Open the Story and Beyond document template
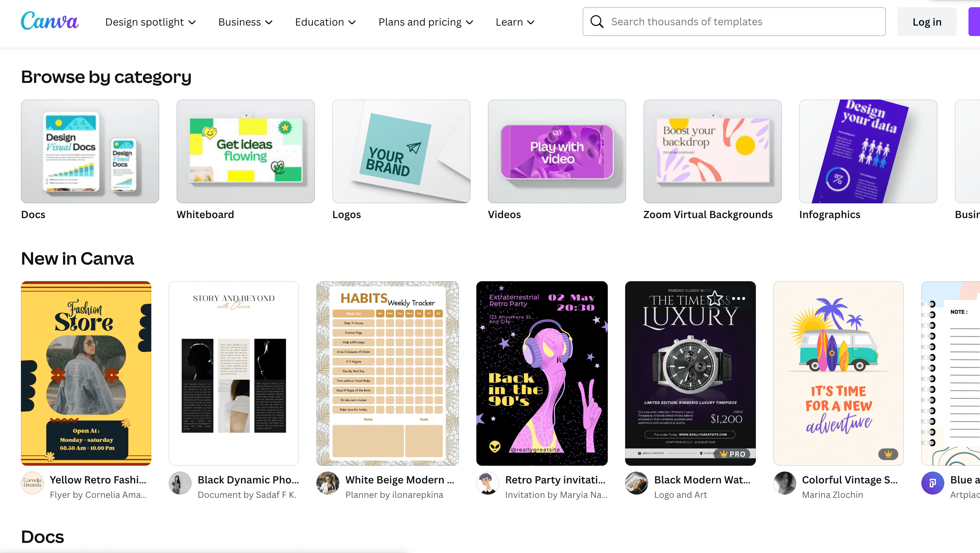This screenshot has width=980, height=553. tap(233, 373)
